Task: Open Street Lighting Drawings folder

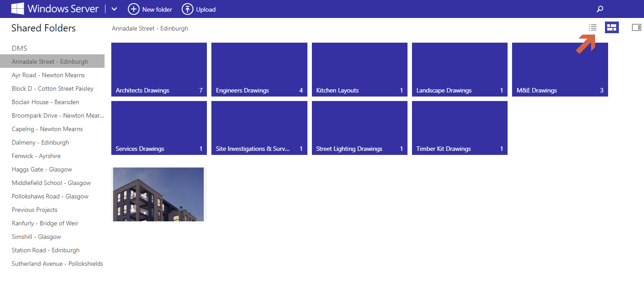Action: point(359,128)
